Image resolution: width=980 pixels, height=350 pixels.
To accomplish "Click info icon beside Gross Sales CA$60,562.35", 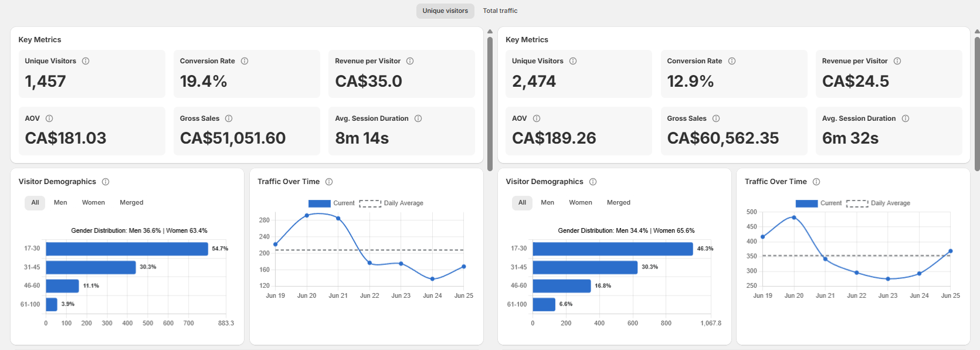I will (x=716, y=118).
